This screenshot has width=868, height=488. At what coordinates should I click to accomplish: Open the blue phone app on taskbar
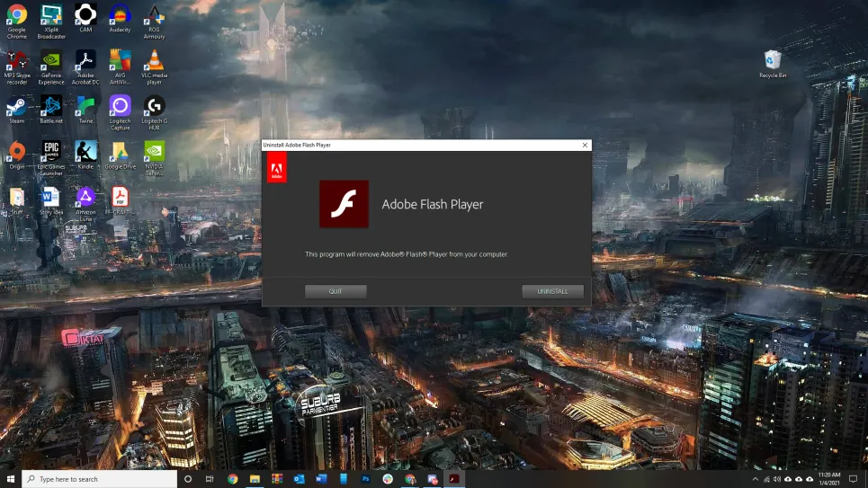click(x=344, y=479)
